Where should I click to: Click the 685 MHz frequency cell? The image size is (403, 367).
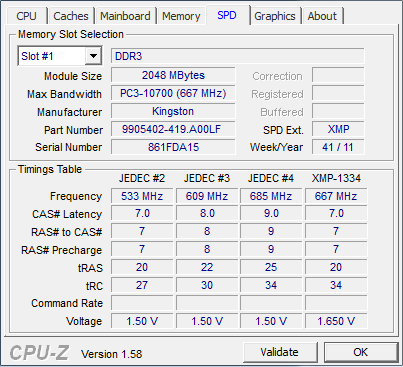tap(271, 196)
